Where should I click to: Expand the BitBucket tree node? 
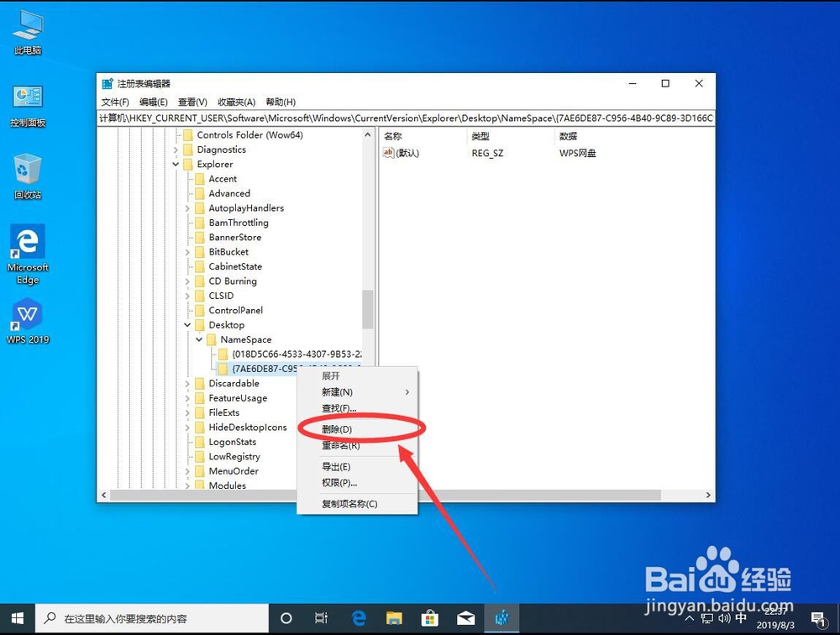(x=187, y=252)
